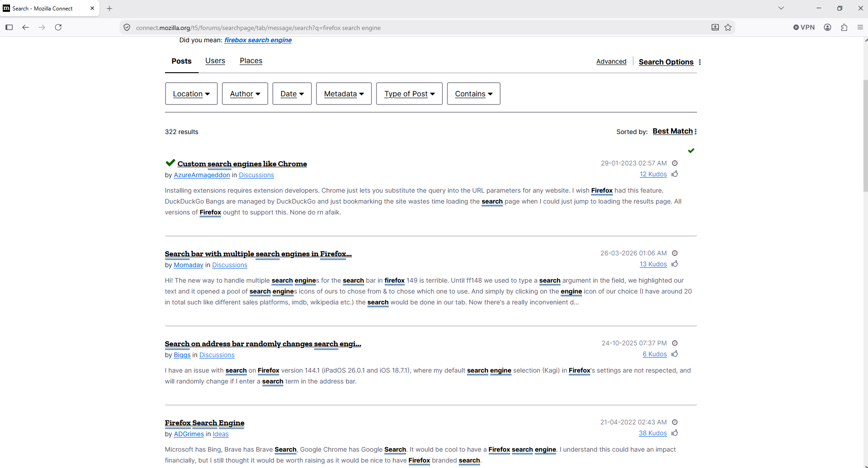List all tabs with the chevron

pyautogui.click(x=781, y=8)
